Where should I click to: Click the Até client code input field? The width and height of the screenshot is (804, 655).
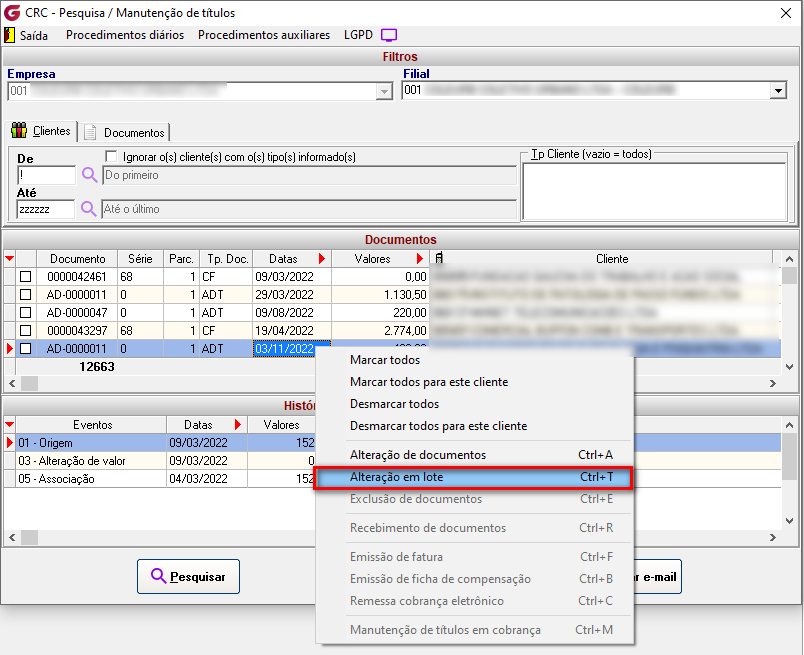(x=46, y=209)
